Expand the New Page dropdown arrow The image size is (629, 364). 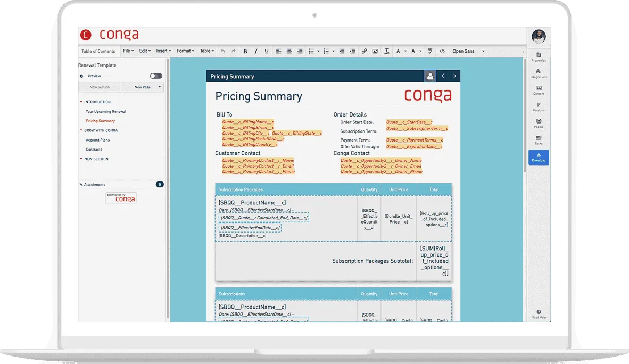[x=159, y=87]
